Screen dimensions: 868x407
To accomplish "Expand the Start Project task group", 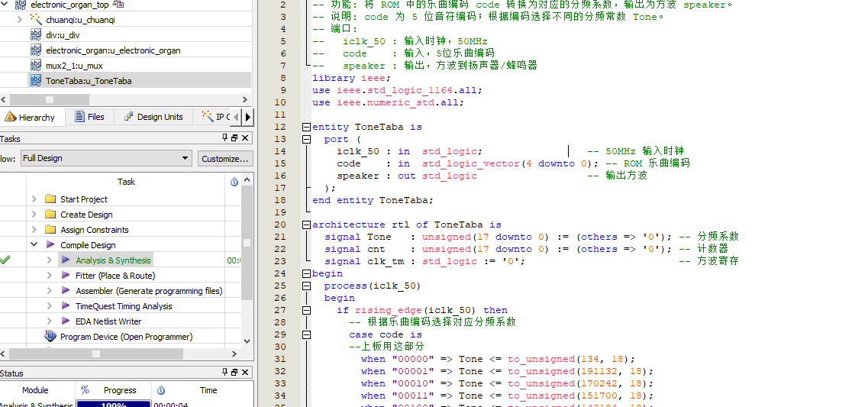I will (34, 199).
